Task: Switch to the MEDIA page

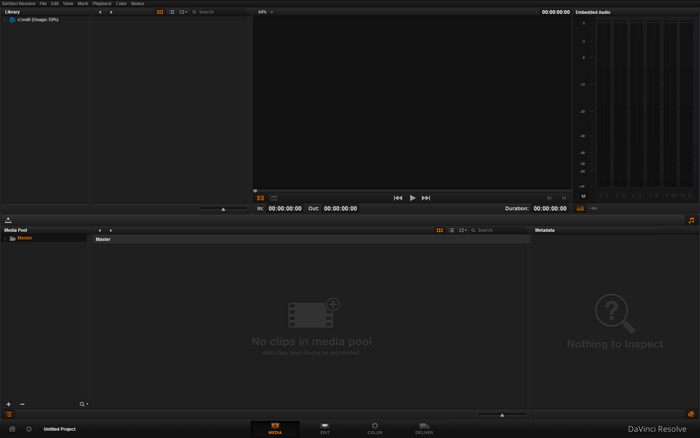Action: coord(275,429)
